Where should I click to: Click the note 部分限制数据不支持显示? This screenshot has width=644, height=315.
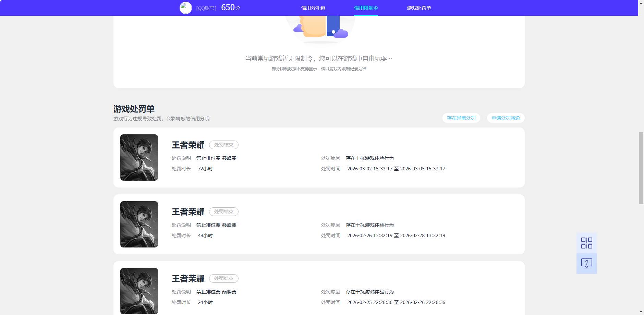pos(294,69)
